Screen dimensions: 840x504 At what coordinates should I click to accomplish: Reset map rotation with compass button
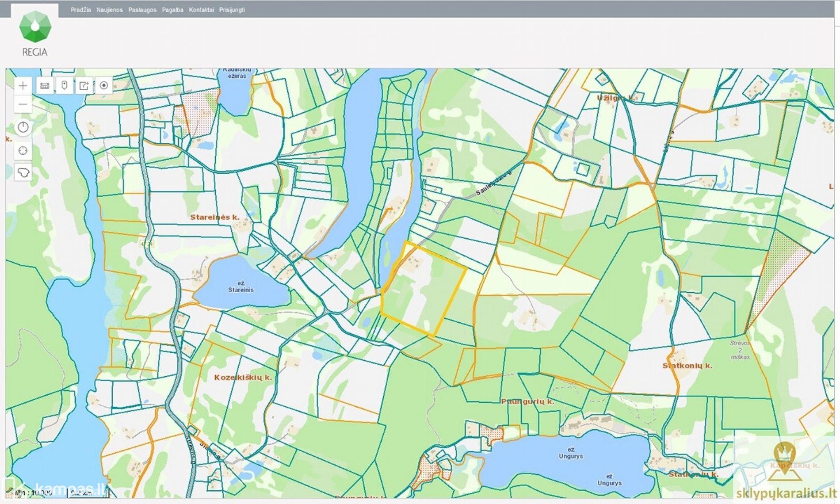[23, 128]
